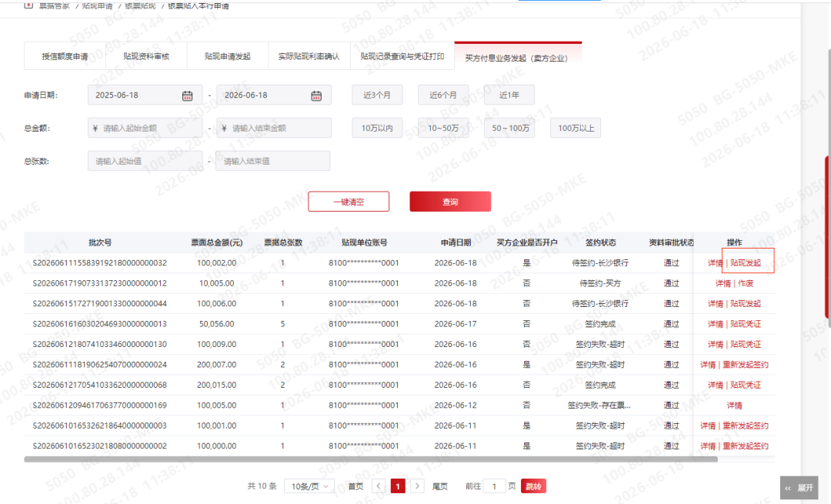Click 贴现凭证 for the 50,056.00 batch

click(x=745, y=324)
